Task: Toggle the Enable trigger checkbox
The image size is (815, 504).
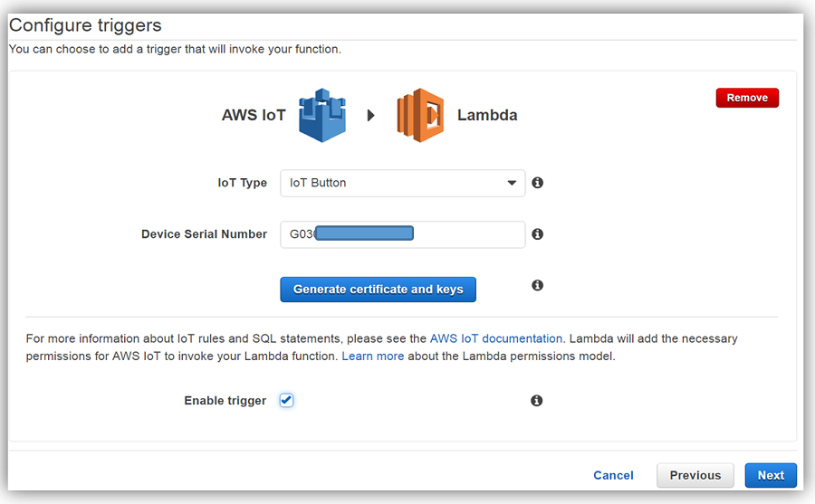Action: point(286,400)
